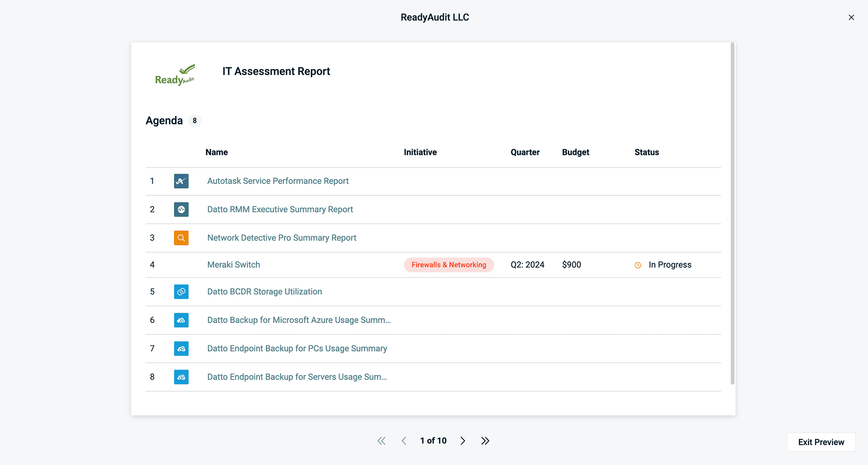Go to the next page
868x465 pixels.
tap(463, 440)
